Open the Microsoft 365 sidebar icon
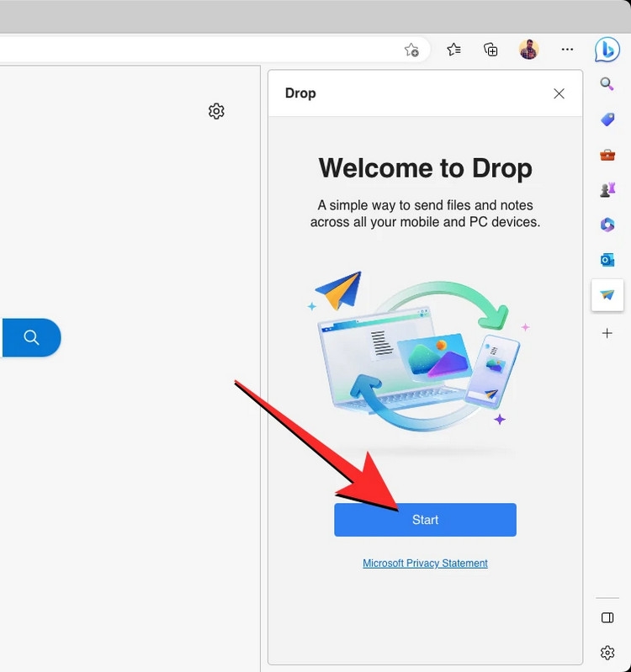The image size is (631, 672). pyautogui.click(x=607, y=225)
